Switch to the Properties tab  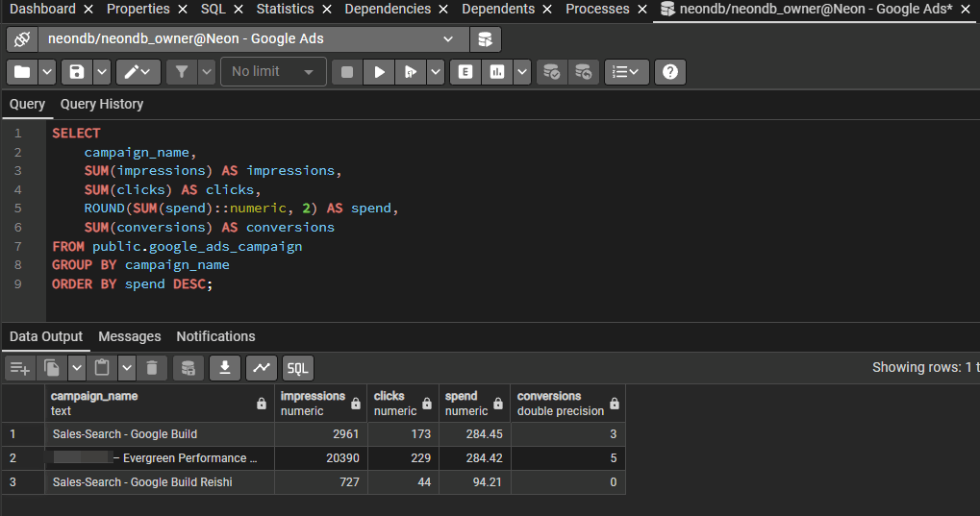[x=138, y=9]
